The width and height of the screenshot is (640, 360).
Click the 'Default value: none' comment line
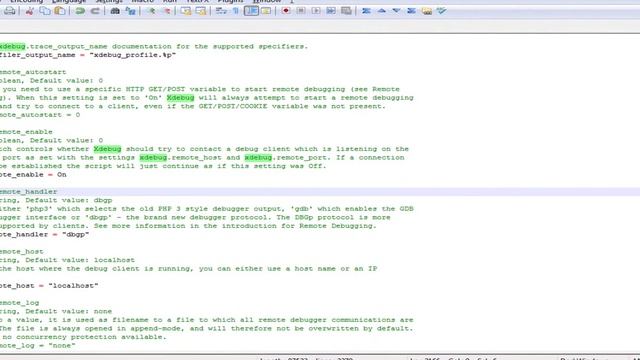(x=56, y=311)
